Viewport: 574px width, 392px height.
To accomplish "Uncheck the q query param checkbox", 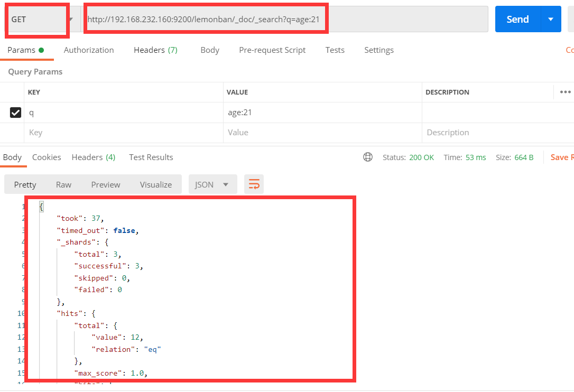I will [x=16, y=113].
